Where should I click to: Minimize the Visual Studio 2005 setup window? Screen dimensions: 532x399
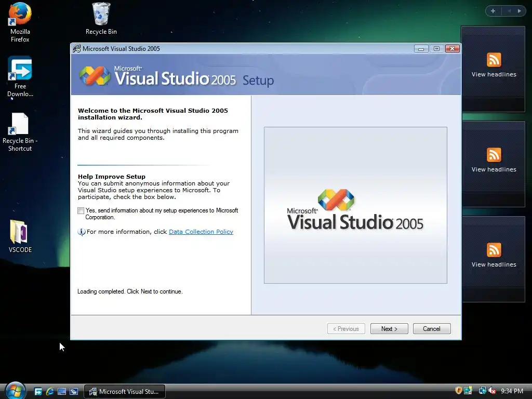click(x=421, y=49)
